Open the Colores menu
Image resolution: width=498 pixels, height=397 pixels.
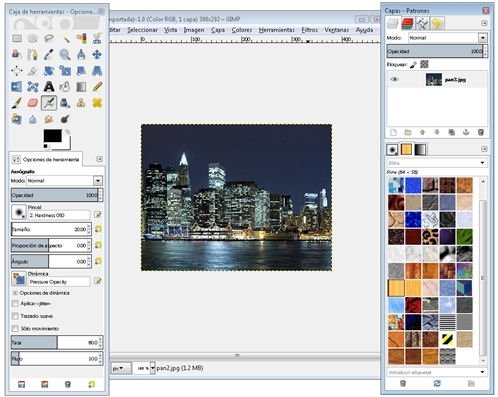click(x=242, y=30)
